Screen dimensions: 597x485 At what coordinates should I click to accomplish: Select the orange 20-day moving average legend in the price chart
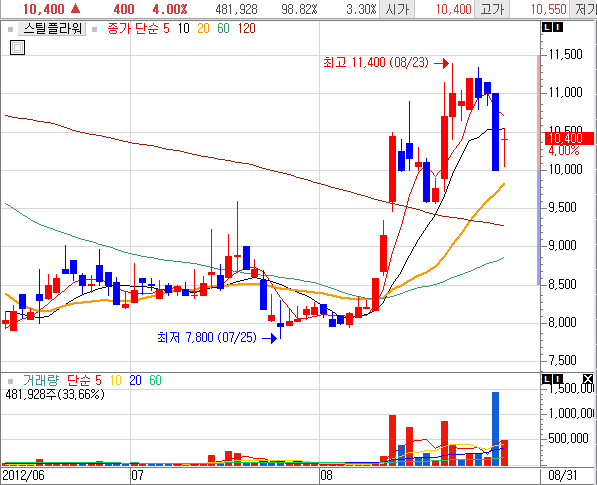click(203, 29)
